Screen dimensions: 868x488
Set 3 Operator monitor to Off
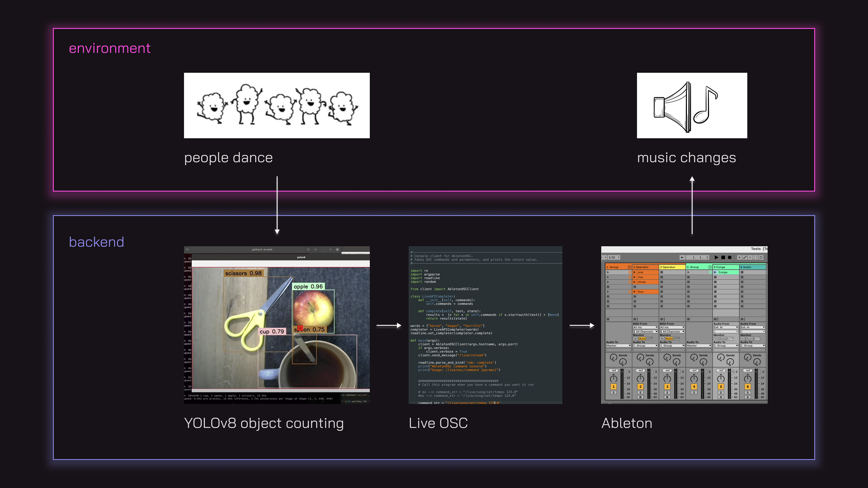(677, 338)
